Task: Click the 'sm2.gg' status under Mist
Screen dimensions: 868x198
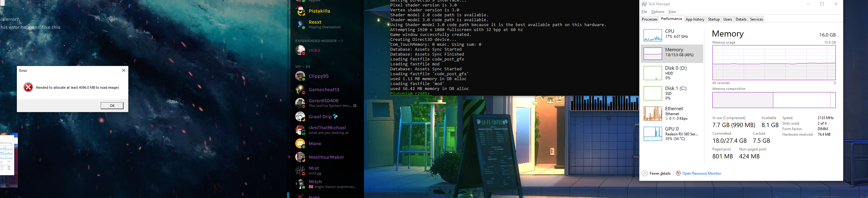Action: coord(315,173)
